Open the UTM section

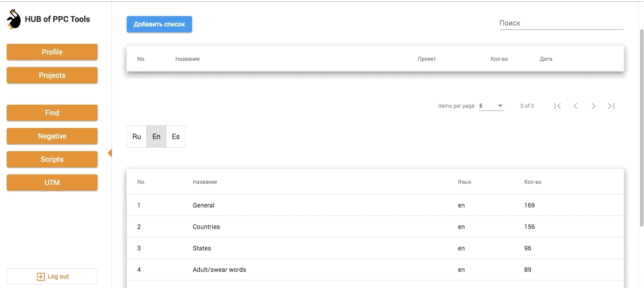click(52, 182)
